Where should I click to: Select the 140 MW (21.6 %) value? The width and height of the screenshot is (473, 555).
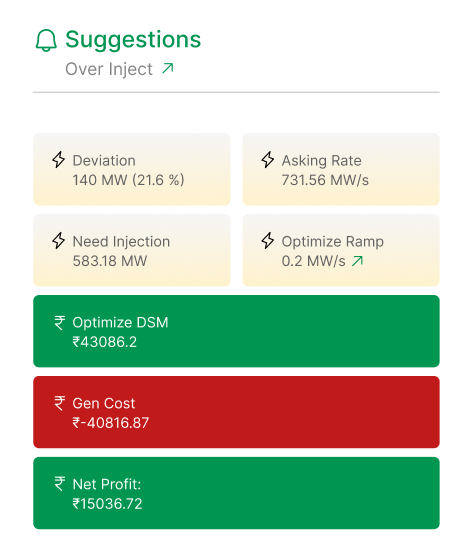(x=129, y=180)
